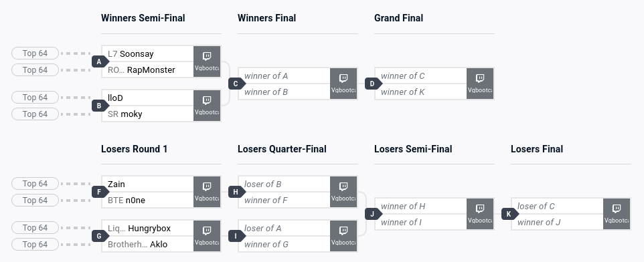Image resolution: width=644 pixels, height=262 pixels.
Task: Open Twitch stream for match H
Action: (x=344, y=192)
